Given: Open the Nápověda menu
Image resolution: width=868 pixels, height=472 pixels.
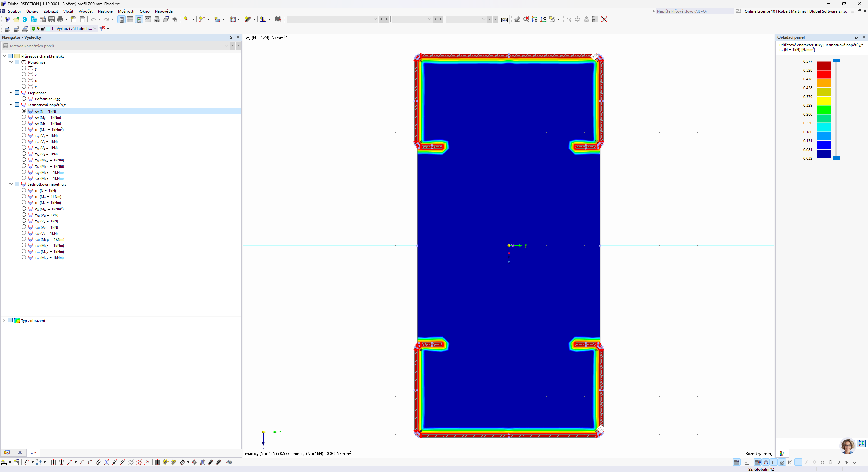Looking at the screenshot, I should [x=163, y=11].
